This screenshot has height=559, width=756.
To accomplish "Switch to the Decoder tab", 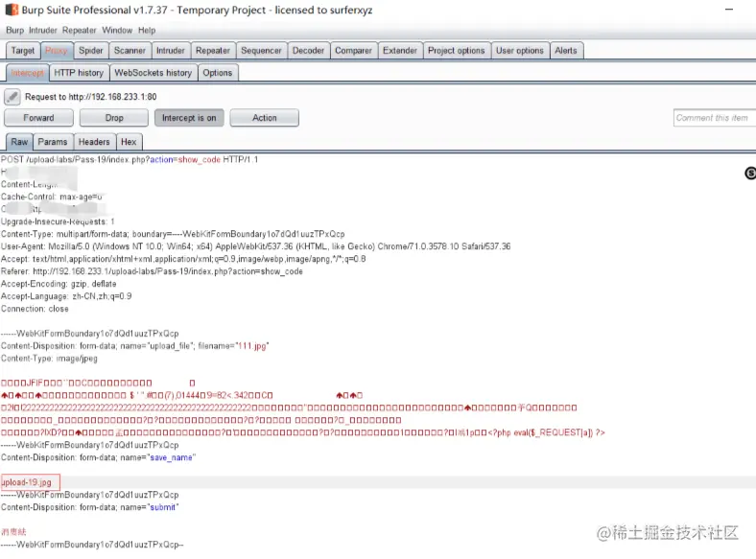I will [308, 51].
